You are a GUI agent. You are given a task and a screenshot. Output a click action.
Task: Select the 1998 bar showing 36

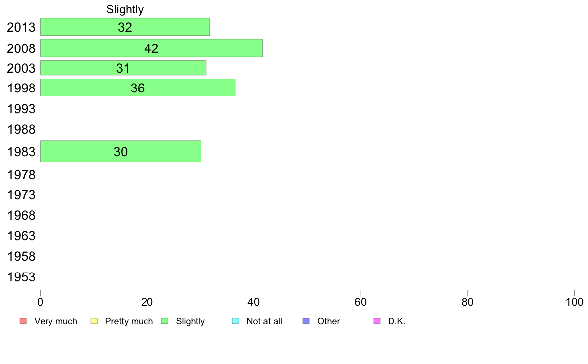point(137,88)
